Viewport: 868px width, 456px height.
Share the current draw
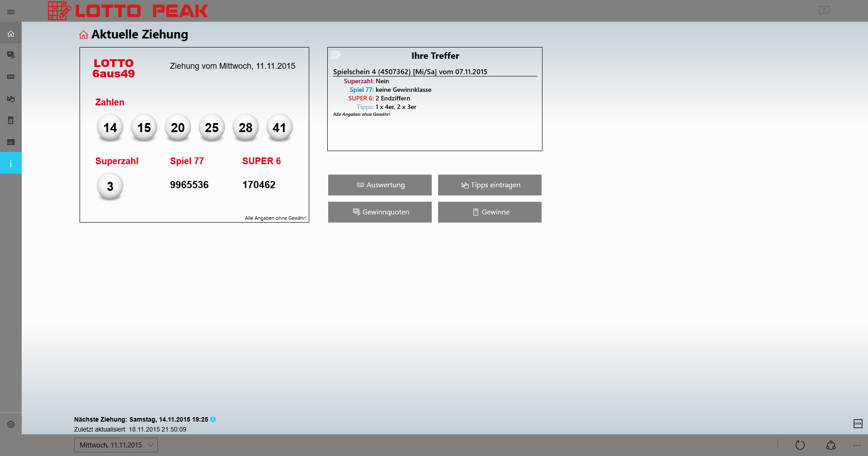click(831, 445)
